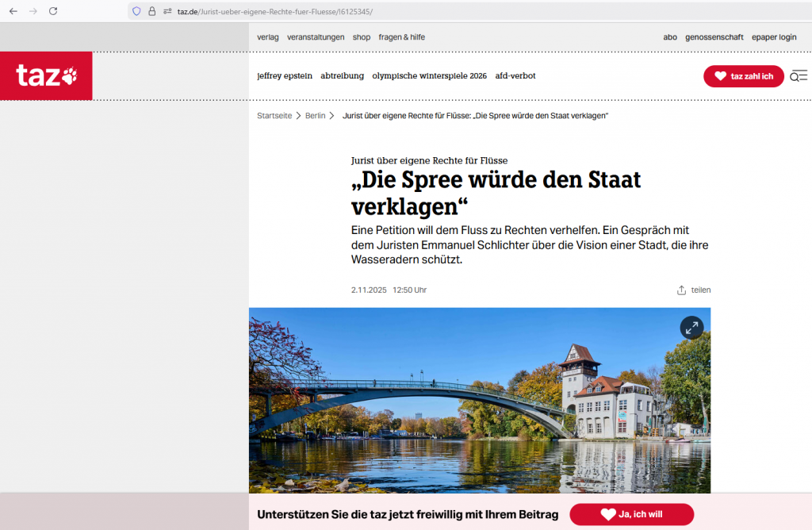Select the afd-verbot topic link
The height and width of the screenshot is (530, 812).
pyautogui.click(x=515, y=76)
